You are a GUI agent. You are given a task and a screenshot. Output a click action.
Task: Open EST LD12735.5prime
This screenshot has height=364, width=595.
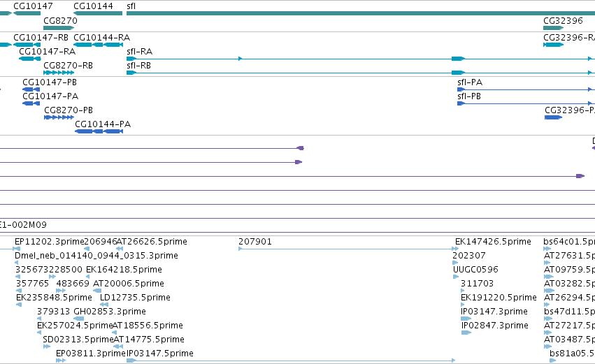point(135,298)
